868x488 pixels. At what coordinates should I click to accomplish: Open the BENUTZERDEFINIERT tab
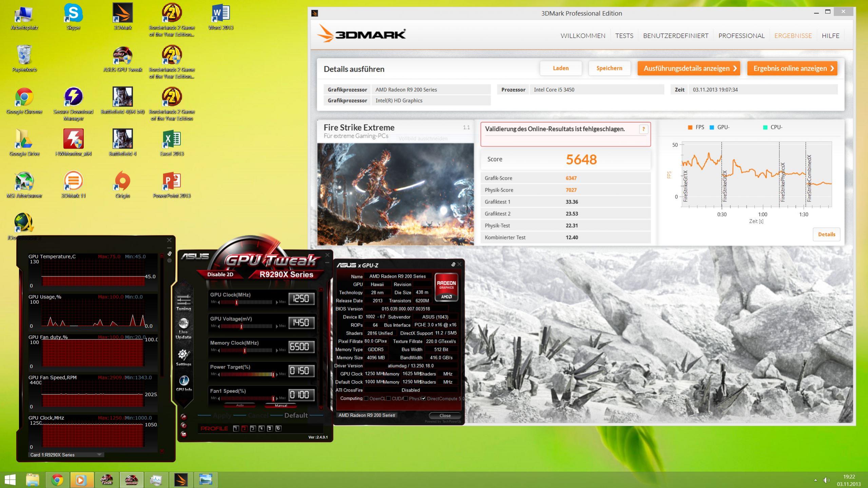[x=675, y=36]
